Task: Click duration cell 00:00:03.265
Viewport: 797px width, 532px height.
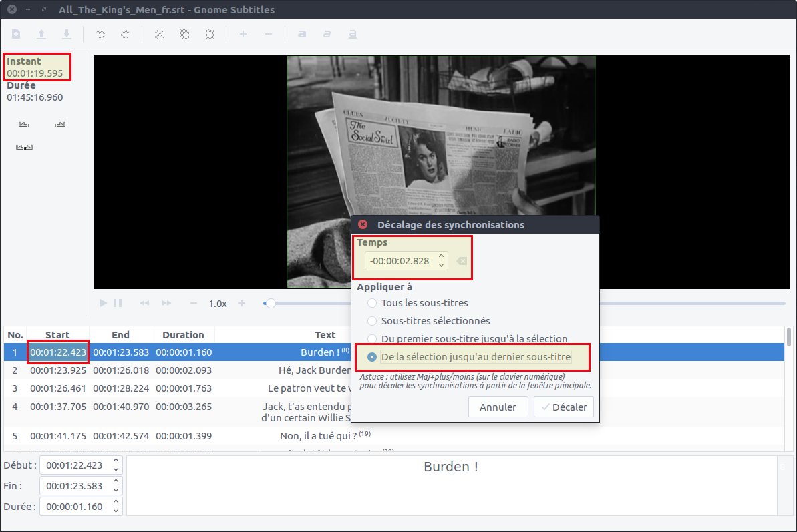Action: pos(184,407)
